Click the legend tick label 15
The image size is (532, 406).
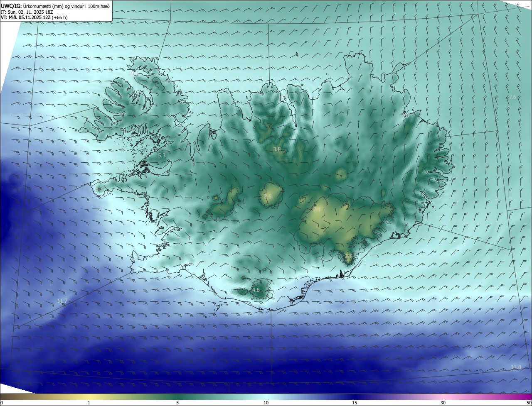(355, 403)
